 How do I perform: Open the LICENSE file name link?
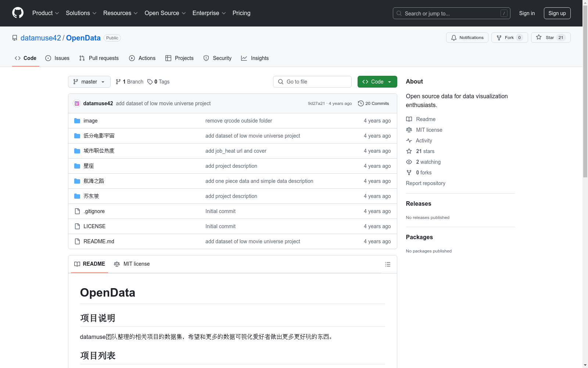[94, 226]
